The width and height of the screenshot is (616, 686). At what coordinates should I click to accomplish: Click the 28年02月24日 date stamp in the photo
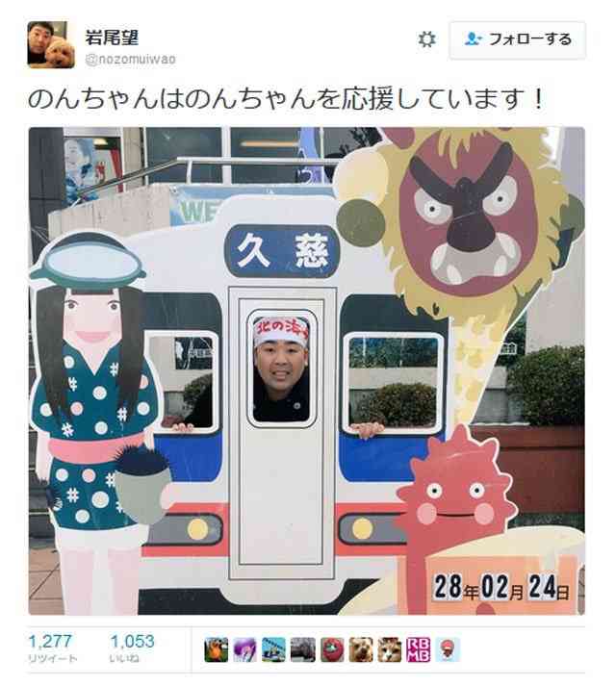coord(501,587)
